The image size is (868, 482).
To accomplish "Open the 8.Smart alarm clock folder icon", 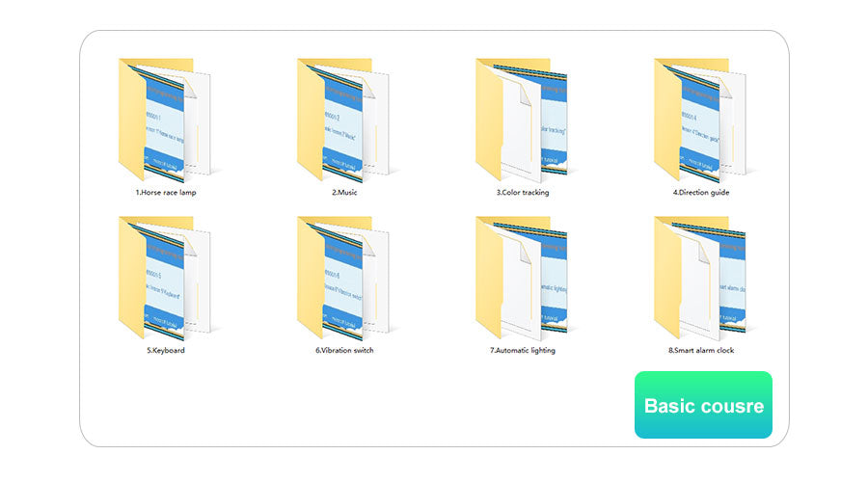I will tap(700, 278).
